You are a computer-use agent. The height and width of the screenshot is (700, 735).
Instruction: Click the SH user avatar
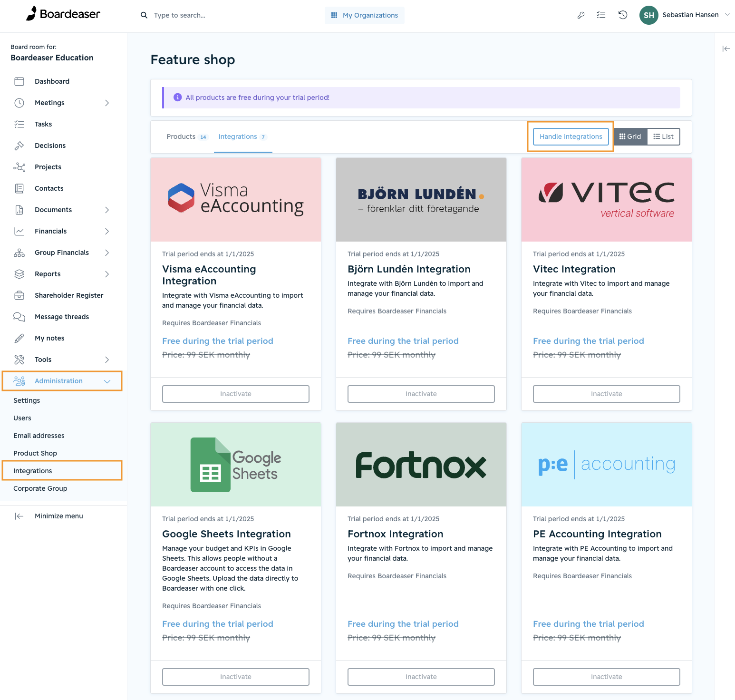[648, 15]
